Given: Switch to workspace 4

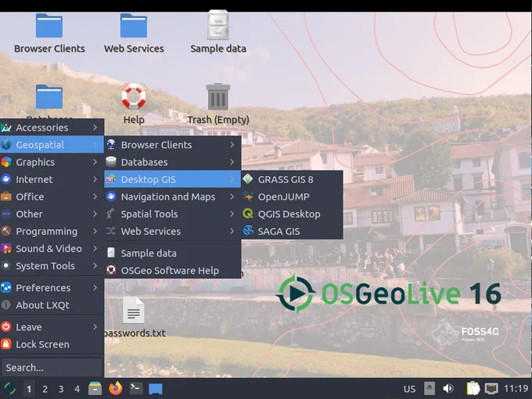Looking at the screenshot, I should (x=77, y=389).
